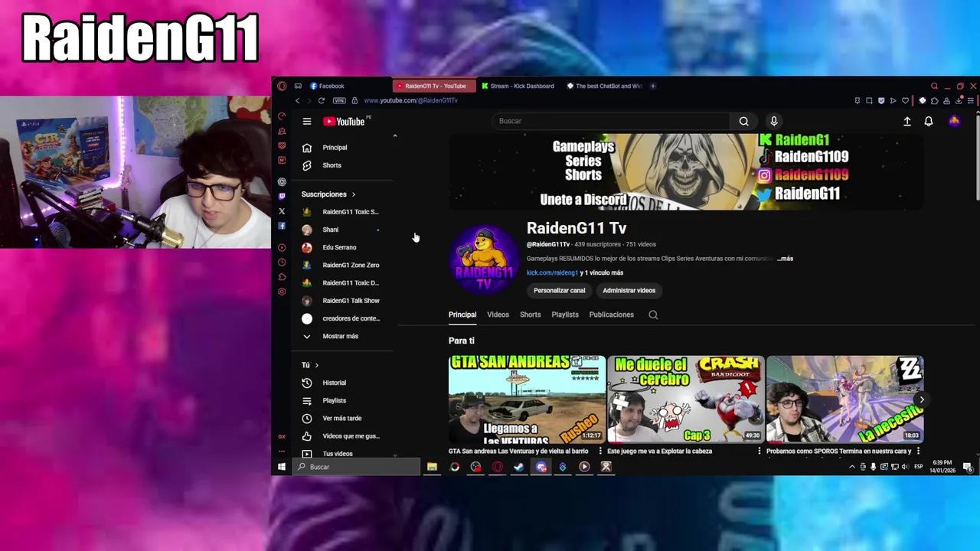Click the YouTube logo
Viewport: 980px width, 551px height.
[343, 121]
